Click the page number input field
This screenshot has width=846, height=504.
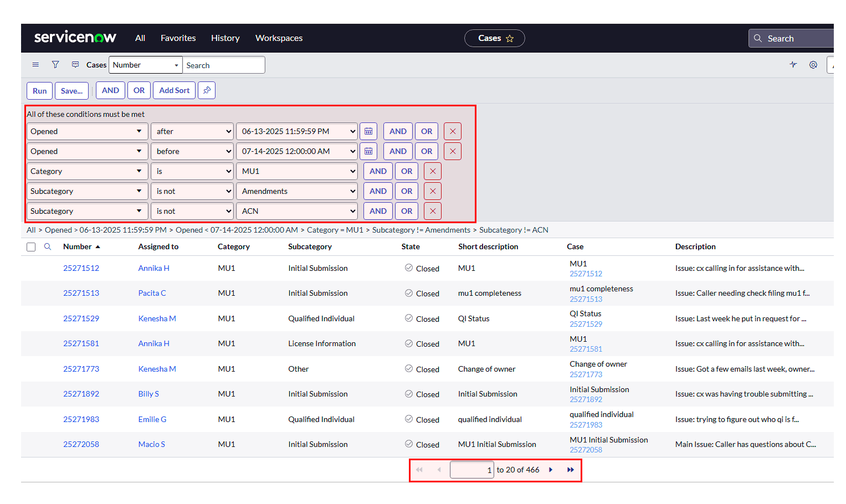point(471,470)
